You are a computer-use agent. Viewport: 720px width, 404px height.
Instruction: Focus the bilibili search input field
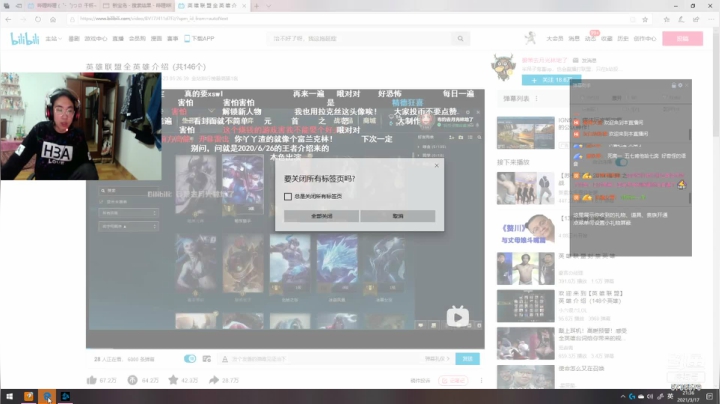(x=360, y=39)
